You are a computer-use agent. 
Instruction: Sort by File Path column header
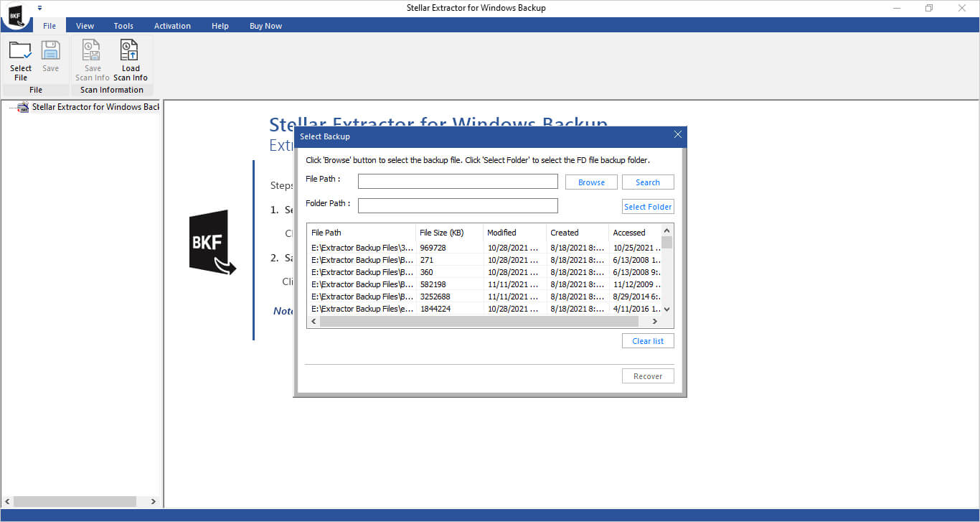click(x=361, y=233)
